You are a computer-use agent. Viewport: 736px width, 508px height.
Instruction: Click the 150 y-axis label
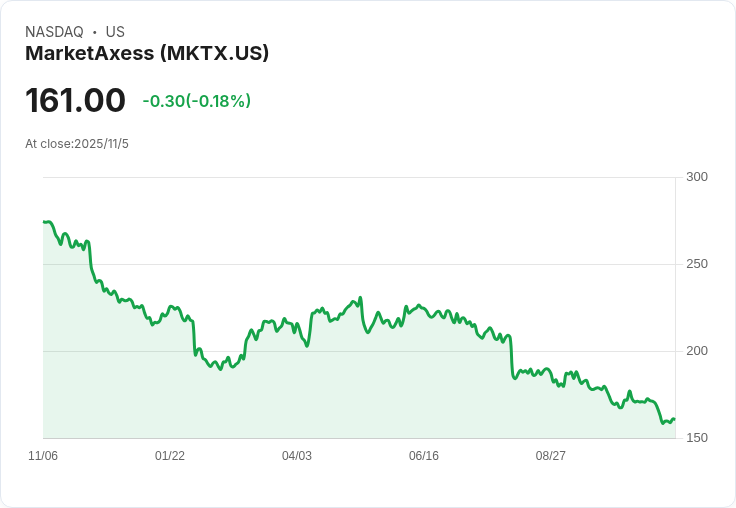(697, 438)
